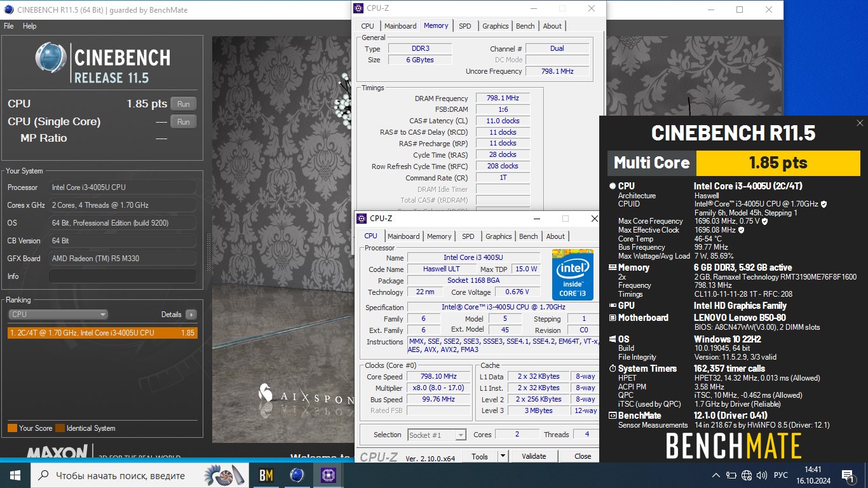Image resolution: width=868 pixels, height=488 pixels.
Task: Click the Info input field
Action: tap(123, 276)
